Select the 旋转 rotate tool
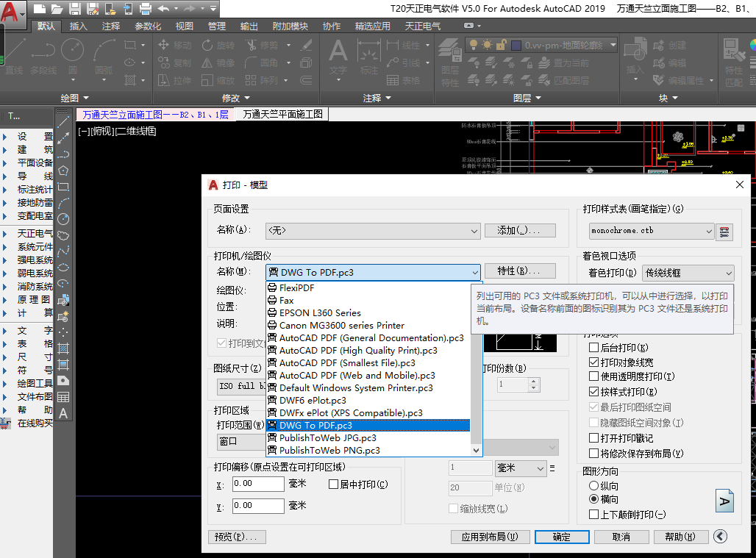 (218, 46)
